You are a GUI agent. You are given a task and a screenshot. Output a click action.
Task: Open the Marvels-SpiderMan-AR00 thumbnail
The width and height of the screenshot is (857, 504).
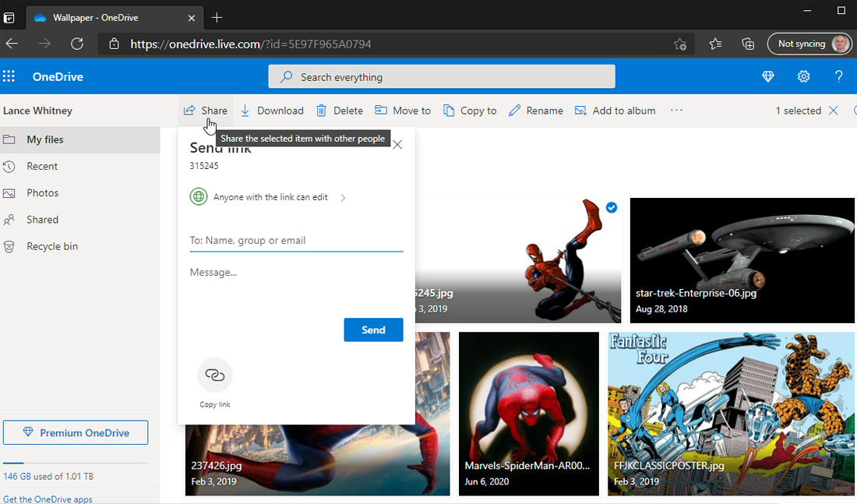pyautogui.click(x=528, y=414)
